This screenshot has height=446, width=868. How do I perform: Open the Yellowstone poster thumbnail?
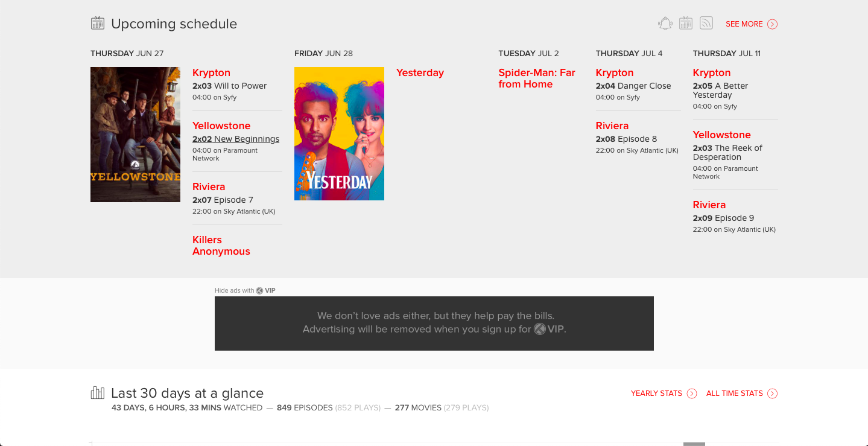click(135, 134)
